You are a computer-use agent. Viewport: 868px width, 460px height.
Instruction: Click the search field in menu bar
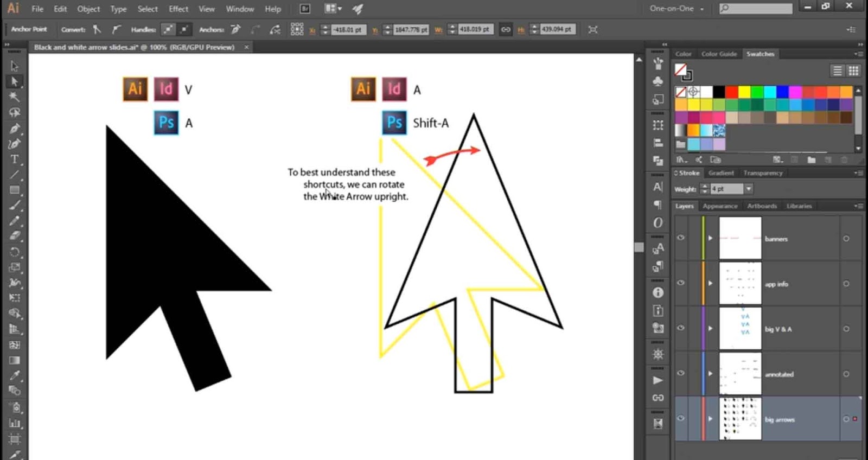[x=756, y=8]
